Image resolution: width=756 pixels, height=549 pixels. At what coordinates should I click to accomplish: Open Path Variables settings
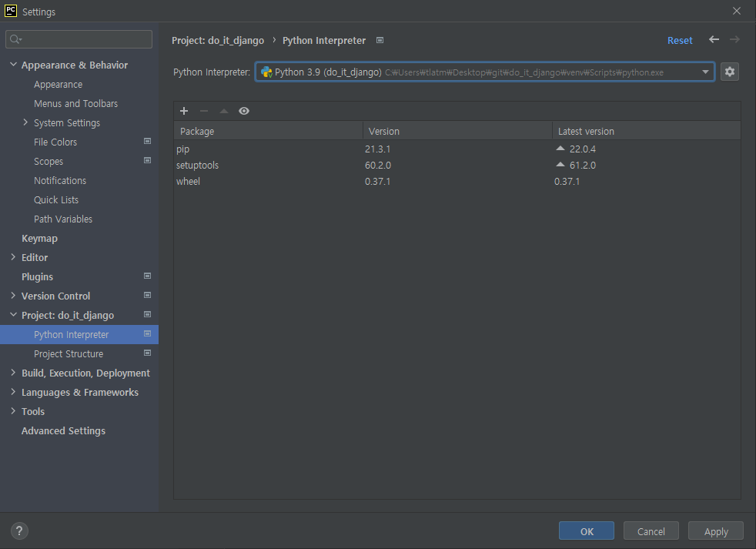(63, 219)
